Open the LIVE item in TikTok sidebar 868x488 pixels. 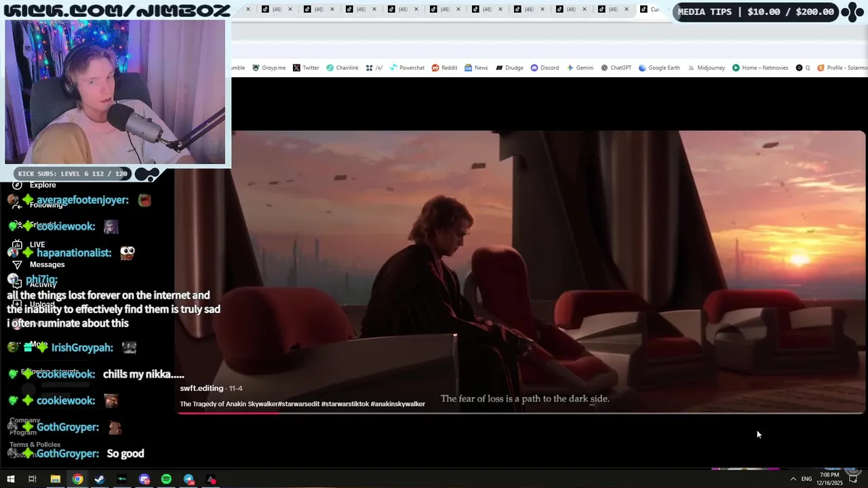tap(30, 245)
